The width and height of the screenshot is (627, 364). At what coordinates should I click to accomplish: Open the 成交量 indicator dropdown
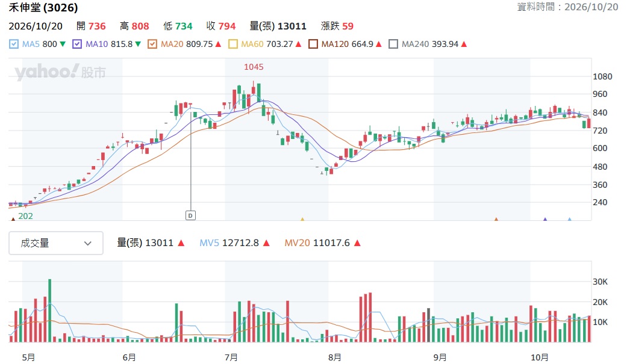pyautogui.click(x=56, y=243)
